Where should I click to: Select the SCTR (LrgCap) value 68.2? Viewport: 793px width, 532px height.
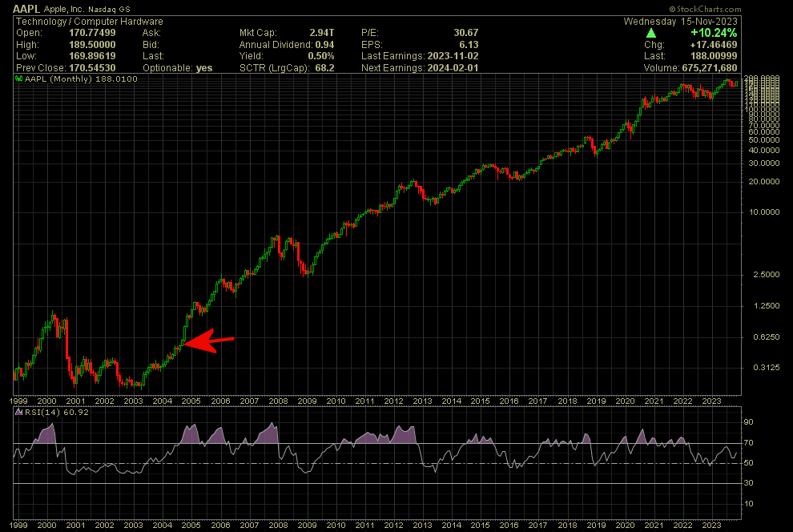coord(324,68)
